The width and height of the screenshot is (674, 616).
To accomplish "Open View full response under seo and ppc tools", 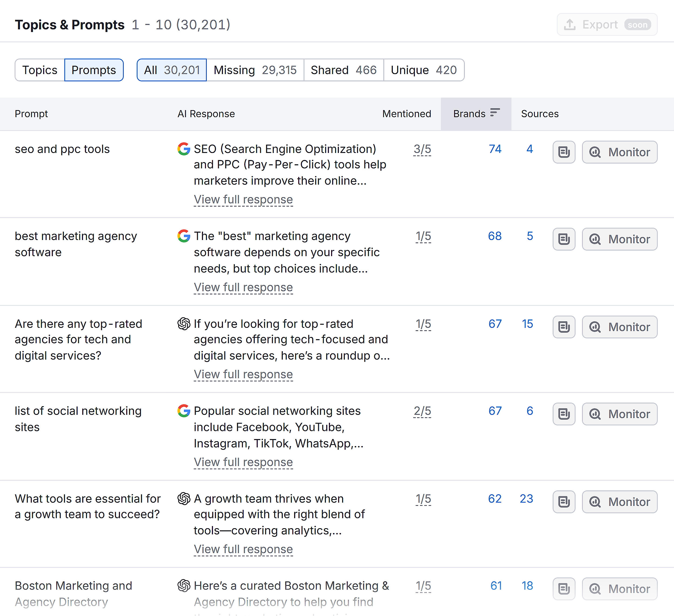I will pyautogui.click(x=243, y=199).
